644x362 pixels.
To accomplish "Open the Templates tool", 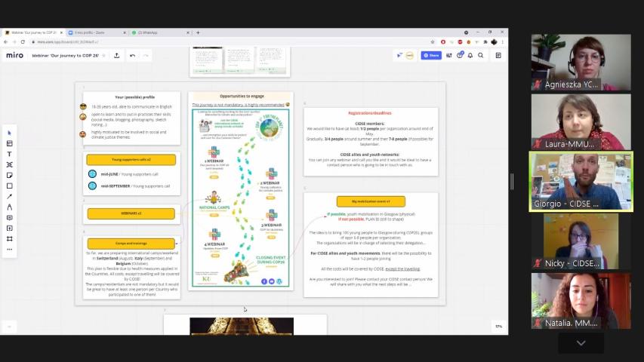I will click(10, 143).
